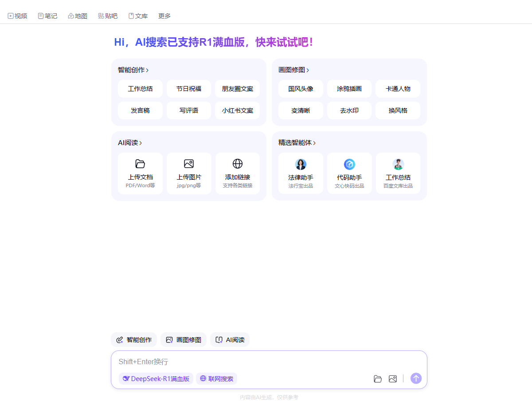
Task: Toggle the DeepSeek-R1 full version mode
Action: pyautogui.click(x=156, y=379)
